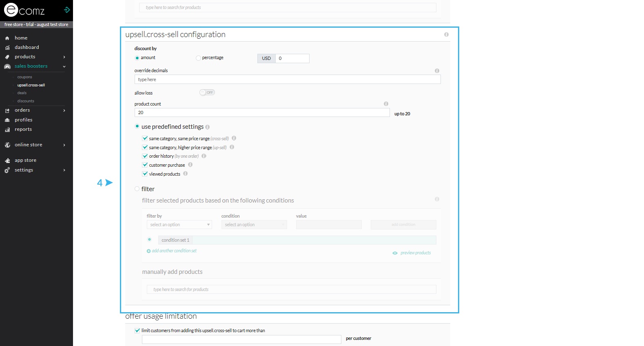Viewport: 644px width, 346px height.
Task: Click info icon beside override decimals
Action: 437,71
